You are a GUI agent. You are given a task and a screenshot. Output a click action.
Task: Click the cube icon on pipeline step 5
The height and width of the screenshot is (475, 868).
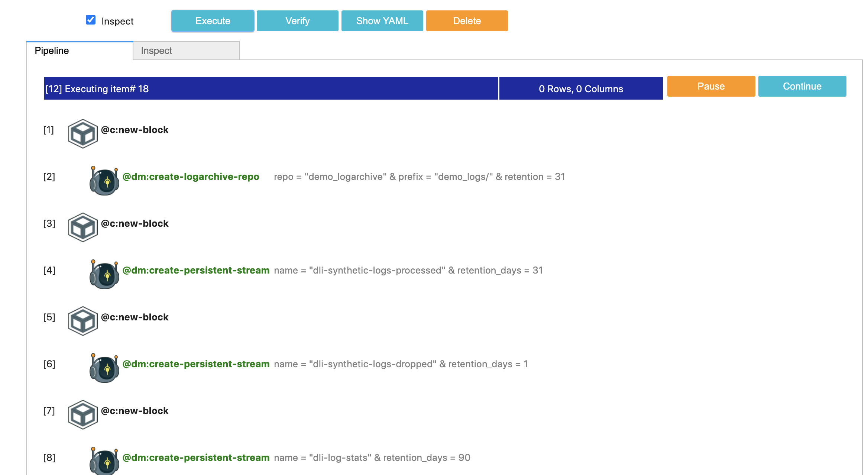click(x=82, y=321)
